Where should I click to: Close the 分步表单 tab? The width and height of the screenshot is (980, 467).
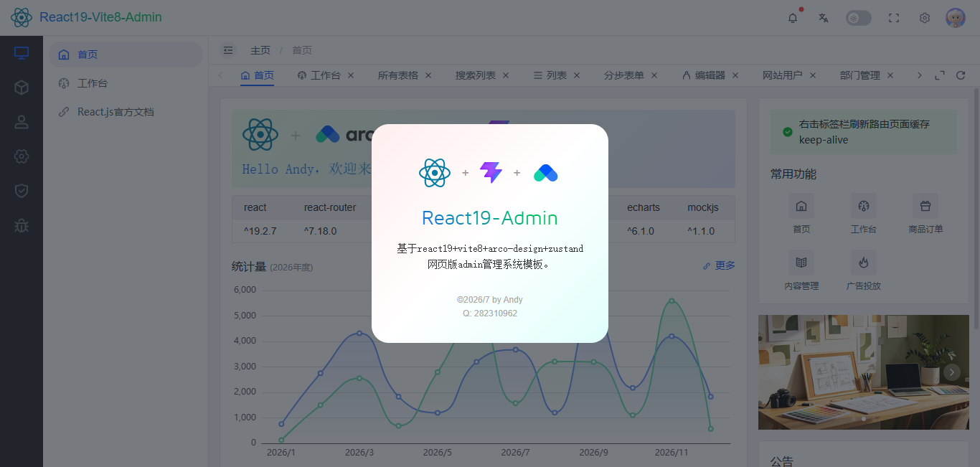654,75
